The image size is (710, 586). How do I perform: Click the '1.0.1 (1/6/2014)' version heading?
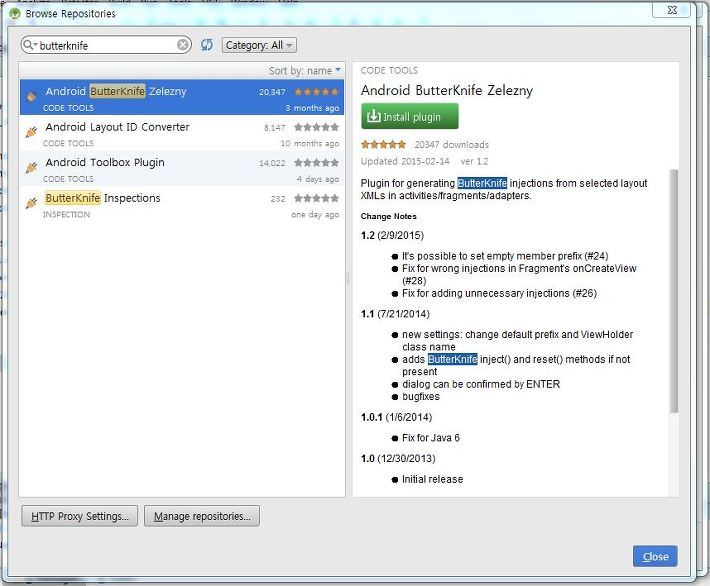pyautogui.click(x=397, y=417)
